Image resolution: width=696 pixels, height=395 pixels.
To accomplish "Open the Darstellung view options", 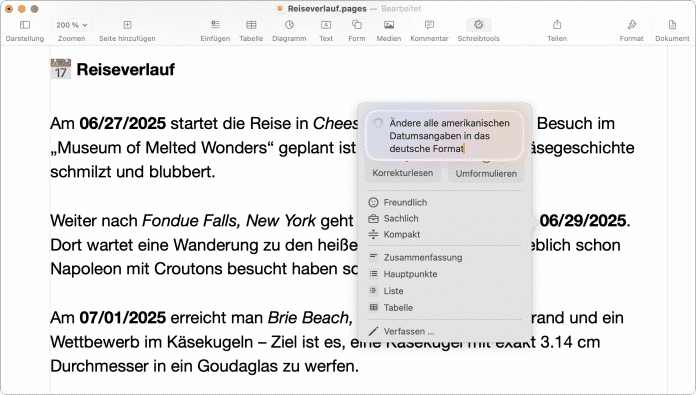I will click(x=25, y=30).
